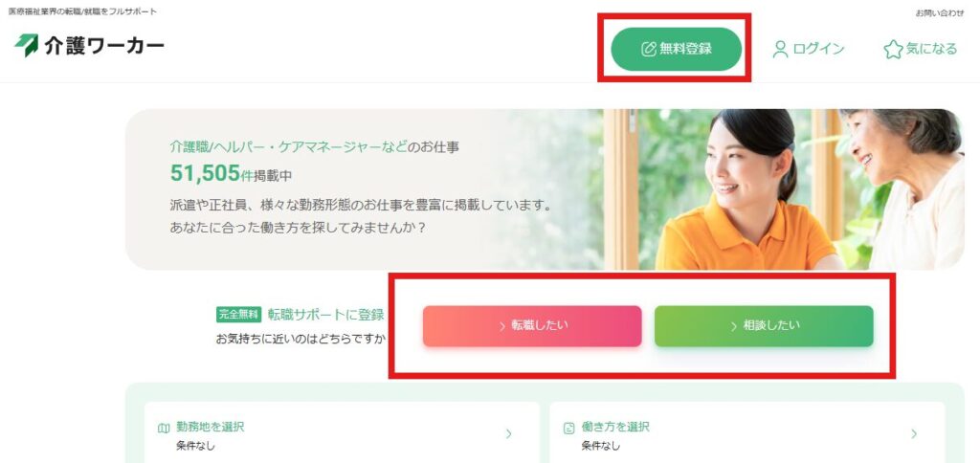Choose the pink 転職したい button
This screenshot has height=463, width=980.
tap(532, 326)
